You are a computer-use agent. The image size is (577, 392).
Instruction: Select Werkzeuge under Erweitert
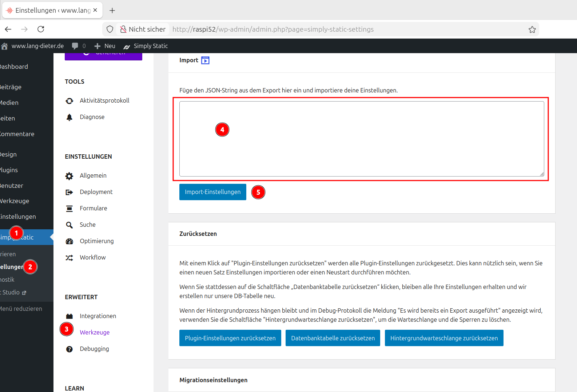(95, 332)
